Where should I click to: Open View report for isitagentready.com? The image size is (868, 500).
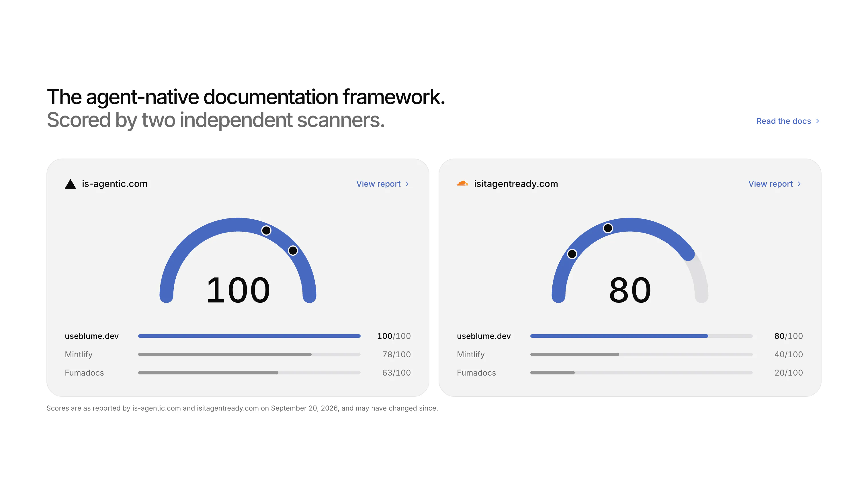click(x=775, y=184)
